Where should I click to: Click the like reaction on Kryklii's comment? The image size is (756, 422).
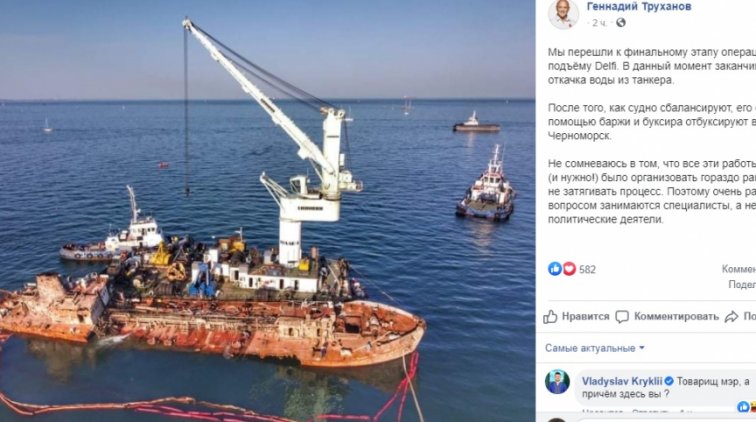point(743,407)
